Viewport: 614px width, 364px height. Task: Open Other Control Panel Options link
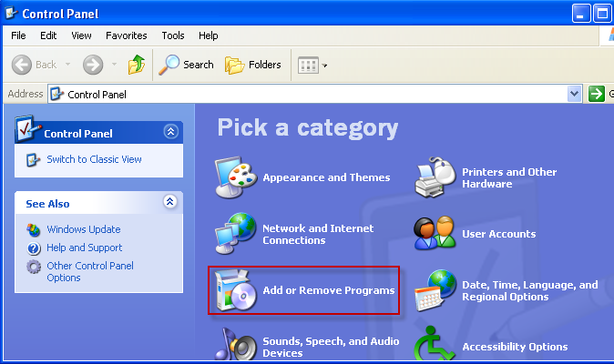pos(90,272)
